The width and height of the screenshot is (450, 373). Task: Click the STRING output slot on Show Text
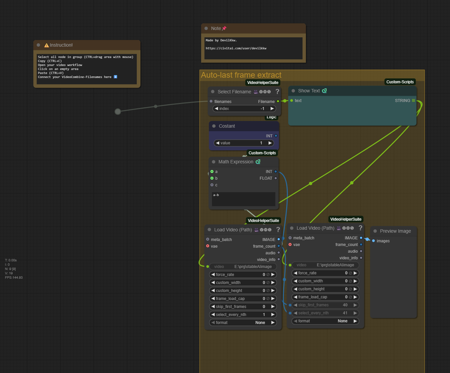[414, 100]
